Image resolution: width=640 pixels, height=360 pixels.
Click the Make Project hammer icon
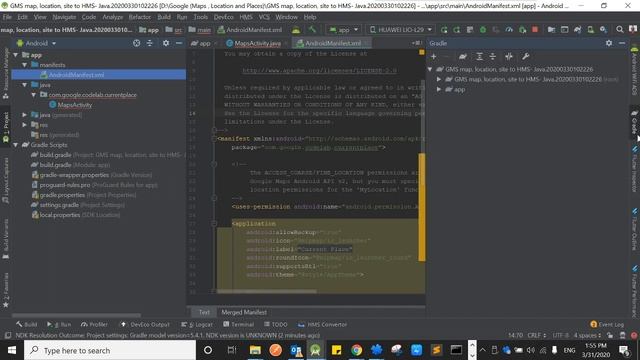(313, 30)
